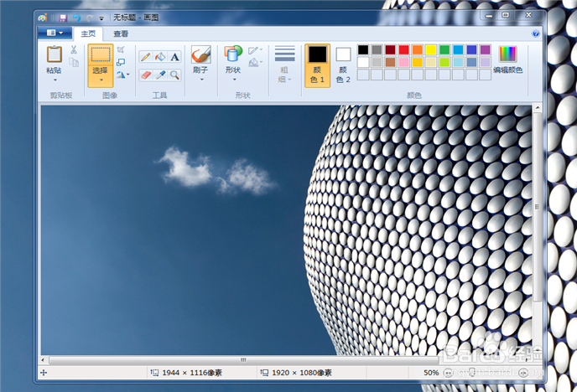Select the Eraser tool
Image resolution: width=577 pixels, height=392 pixels.
tap(146, 75)
